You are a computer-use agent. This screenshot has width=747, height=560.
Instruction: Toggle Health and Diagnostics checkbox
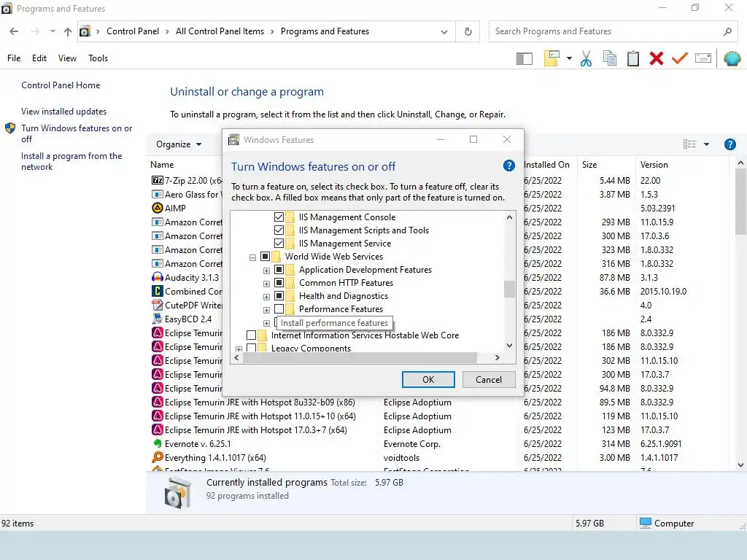[279, 296]
